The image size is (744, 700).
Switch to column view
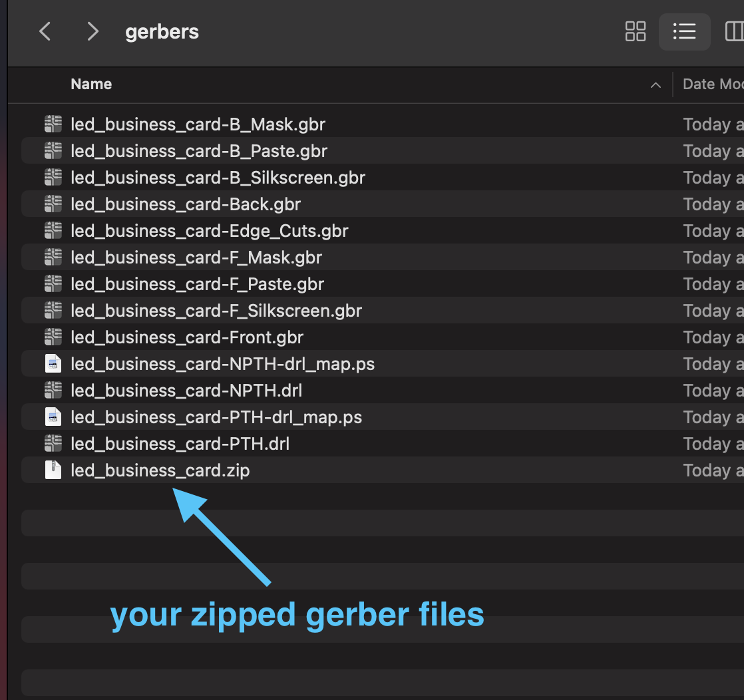[735, 32]
